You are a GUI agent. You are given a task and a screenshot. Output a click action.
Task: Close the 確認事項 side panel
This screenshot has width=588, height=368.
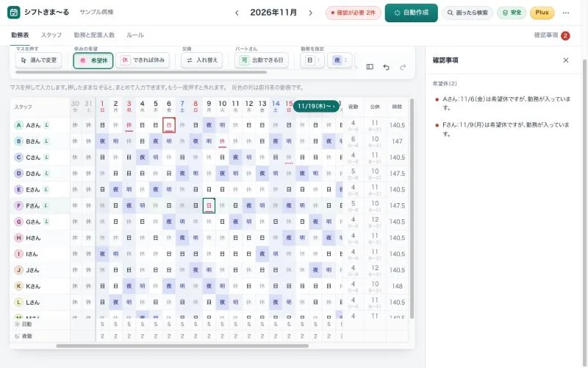pyautogui.click(x=566, y=60)
